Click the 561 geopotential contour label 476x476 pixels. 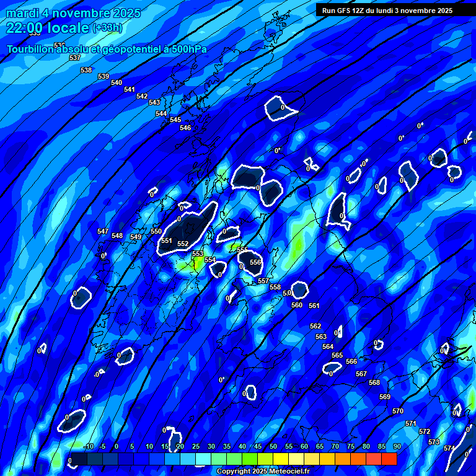point(314,306)
